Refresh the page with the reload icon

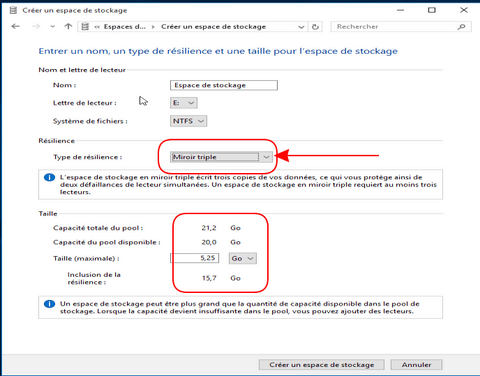(x=315, y=27)
